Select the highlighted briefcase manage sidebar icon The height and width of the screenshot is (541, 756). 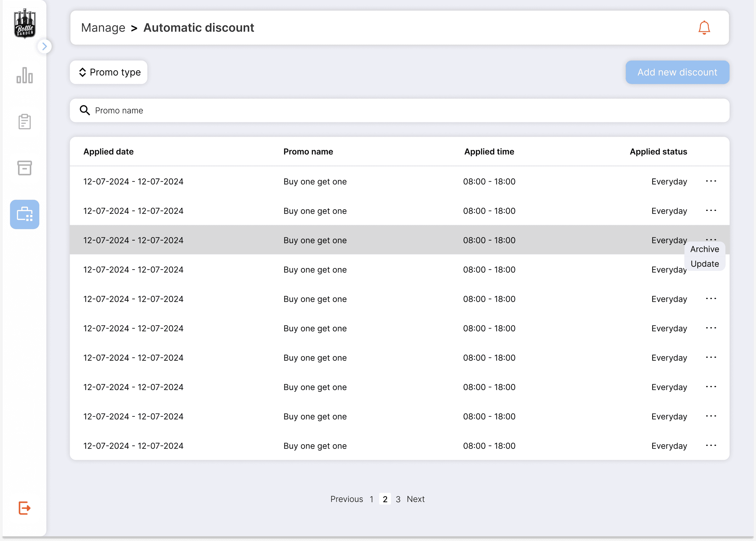point(25,214)
